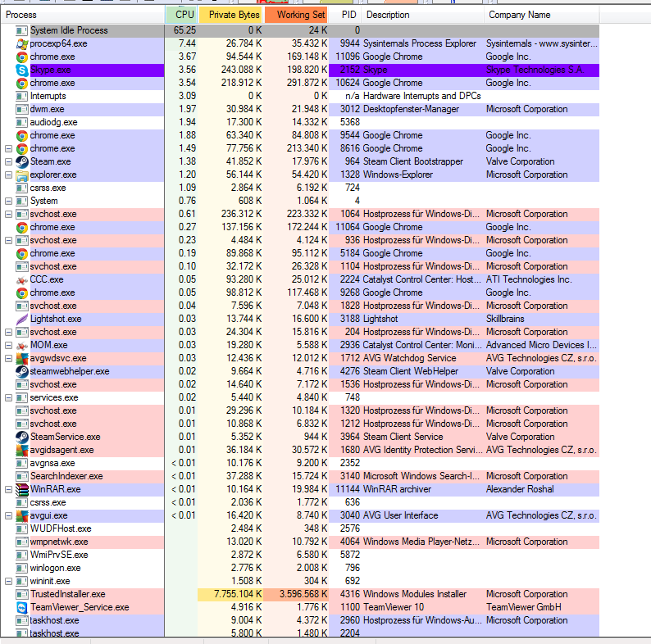Collapse the avgwdsvc.exe process tree

(8, 359)
